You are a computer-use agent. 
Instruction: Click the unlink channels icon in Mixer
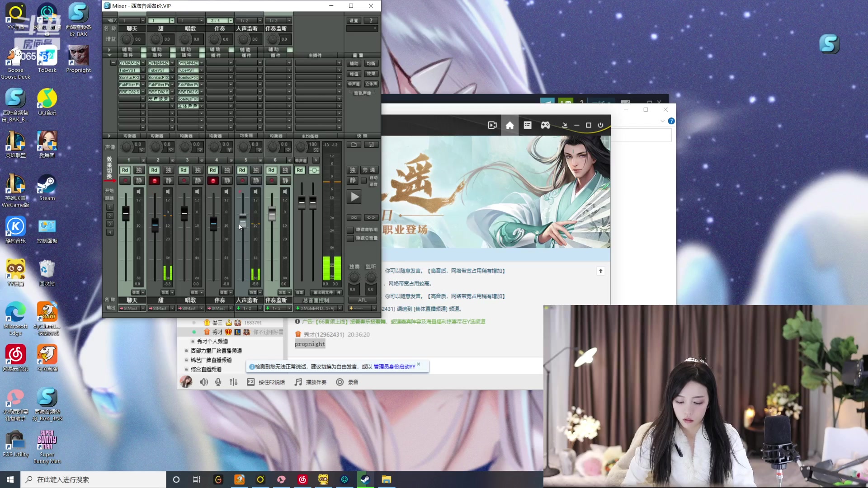tap(371, 217)
